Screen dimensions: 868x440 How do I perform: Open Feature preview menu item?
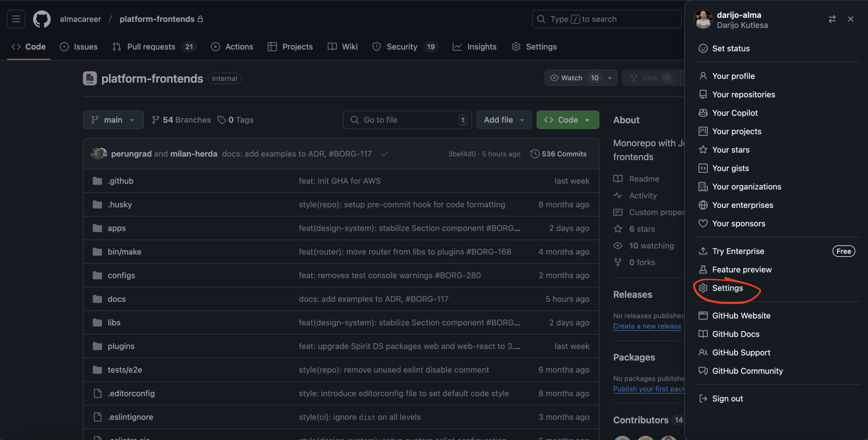click(x=742, y=270)
